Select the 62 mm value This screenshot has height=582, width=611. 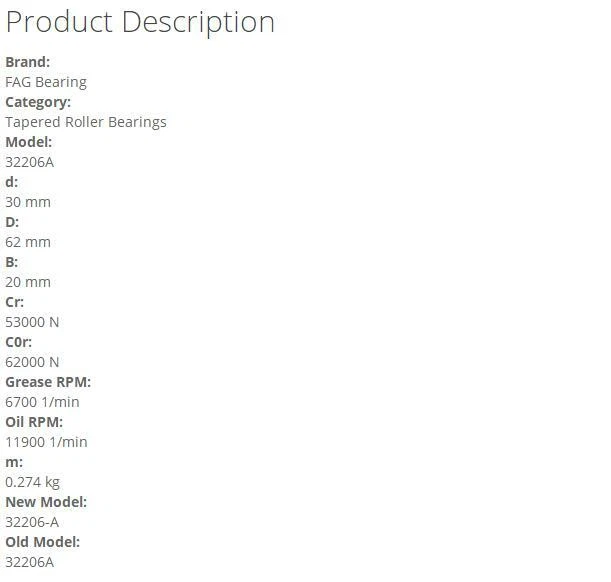tap(28, 242)
